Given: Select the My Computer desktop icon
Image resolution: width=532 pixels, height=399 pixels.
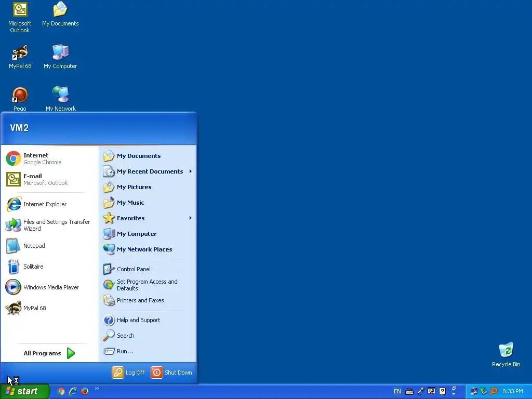Looking at the screenshot, I should pos(60,57).
